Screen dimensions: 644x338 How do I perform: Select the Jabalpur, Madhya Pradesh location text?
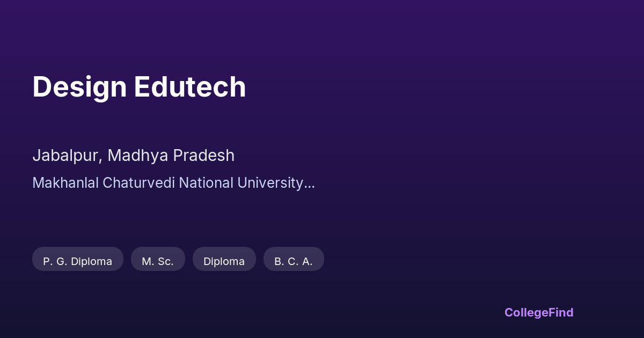[133, 156]
